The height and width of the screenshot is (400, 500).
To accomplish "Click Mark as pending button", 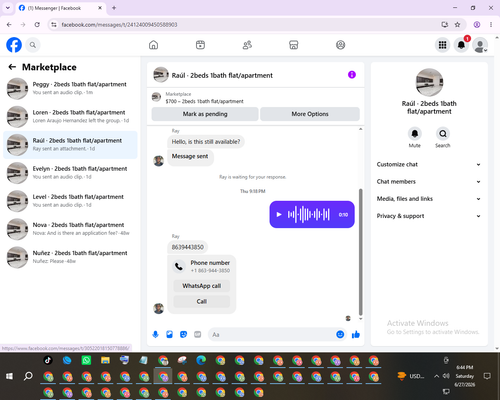I will pos(205,114).
